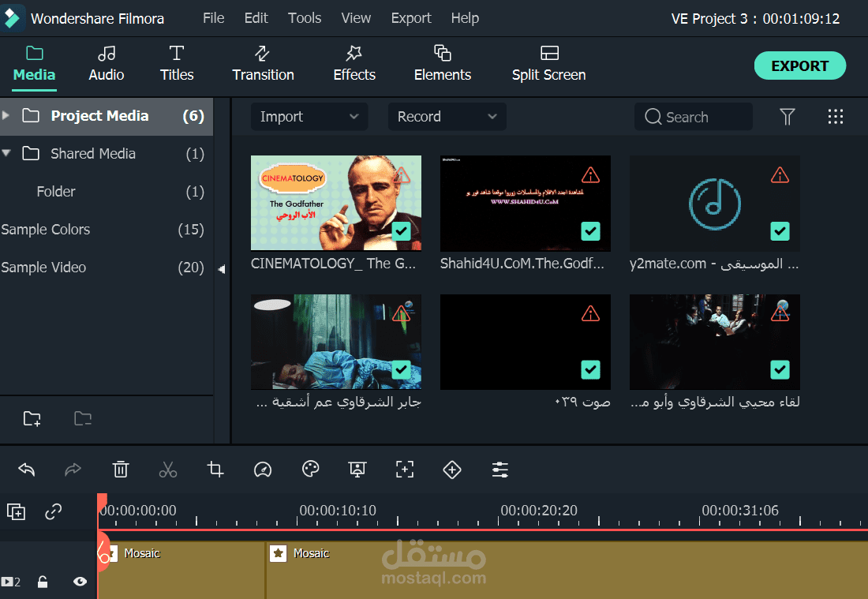
Task: Toggle track 2 lock icon
Action: [x=43, y=582]
